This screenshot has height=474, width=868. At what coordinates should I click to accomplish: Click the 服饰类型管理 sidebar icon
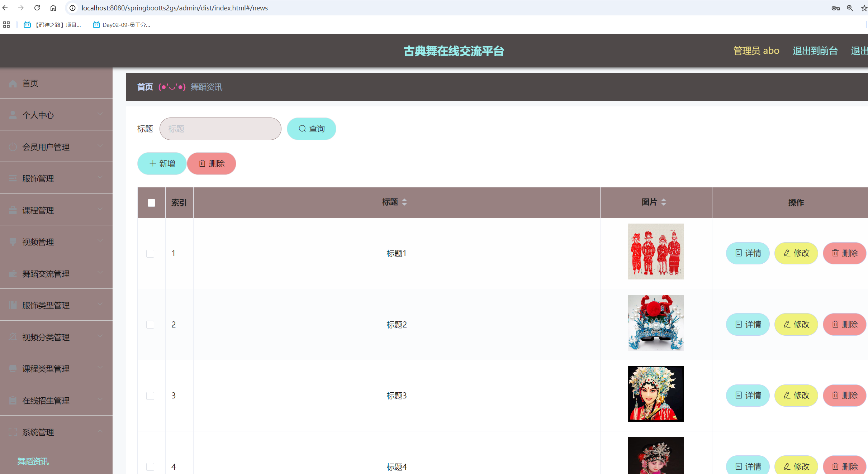(13, 305)
